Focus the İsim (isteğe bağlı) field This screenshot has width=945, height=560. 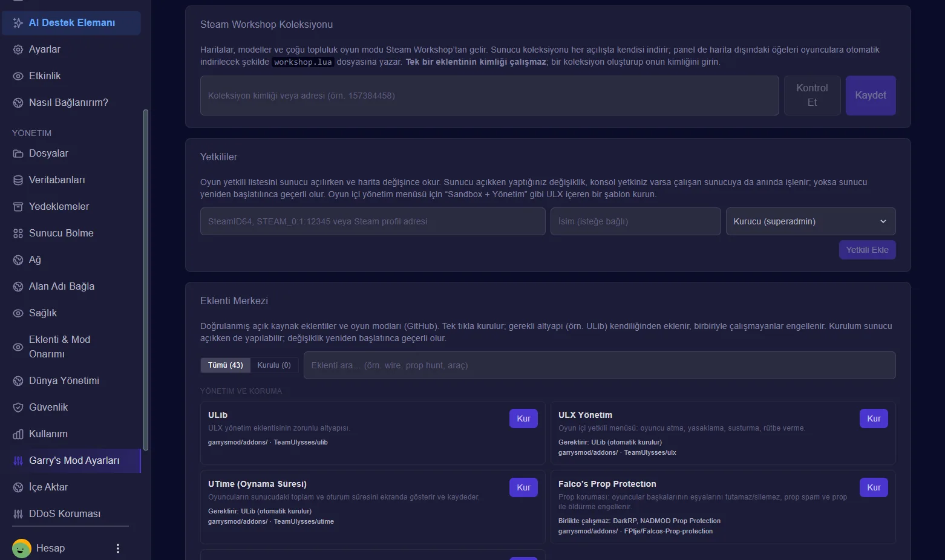(x=635, y=221)
